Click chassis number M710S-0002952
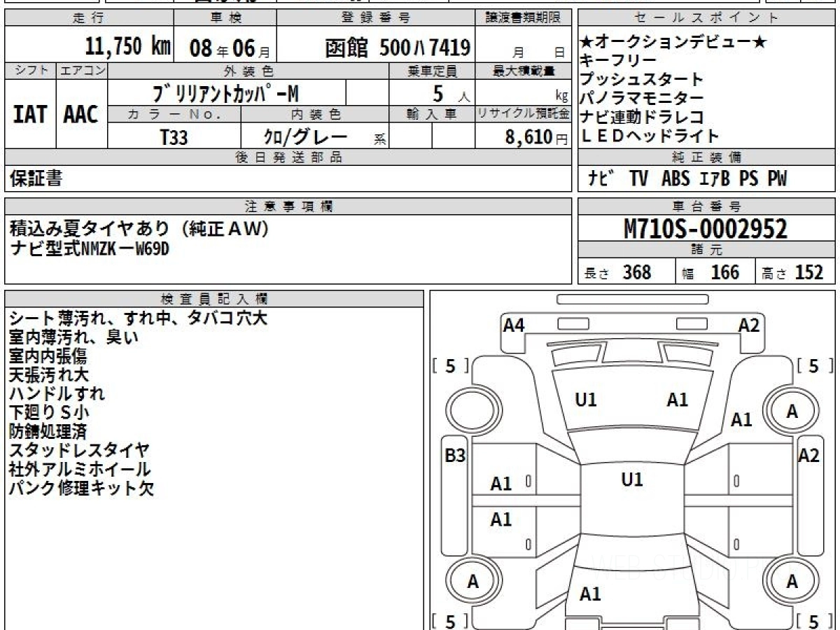 (x=706, y=228)
